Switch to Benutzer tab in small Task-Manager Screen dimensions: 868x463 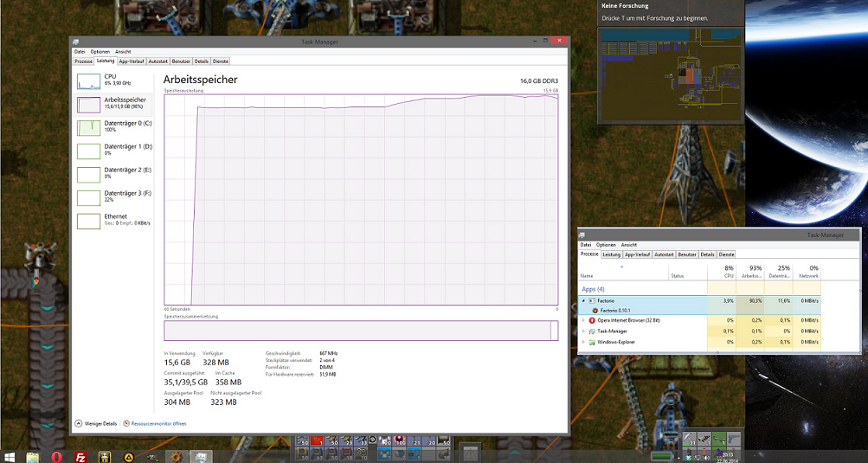[x=687, y=254]
